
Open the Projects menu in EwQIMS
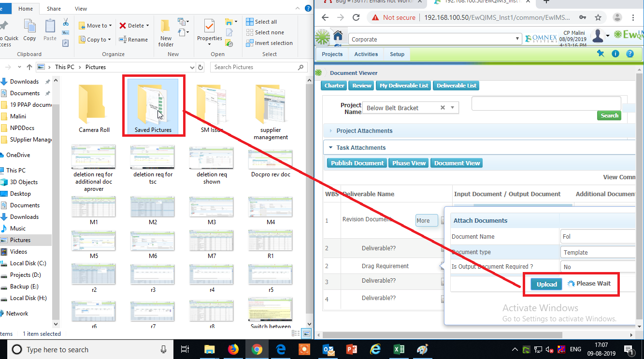point(332,54)
